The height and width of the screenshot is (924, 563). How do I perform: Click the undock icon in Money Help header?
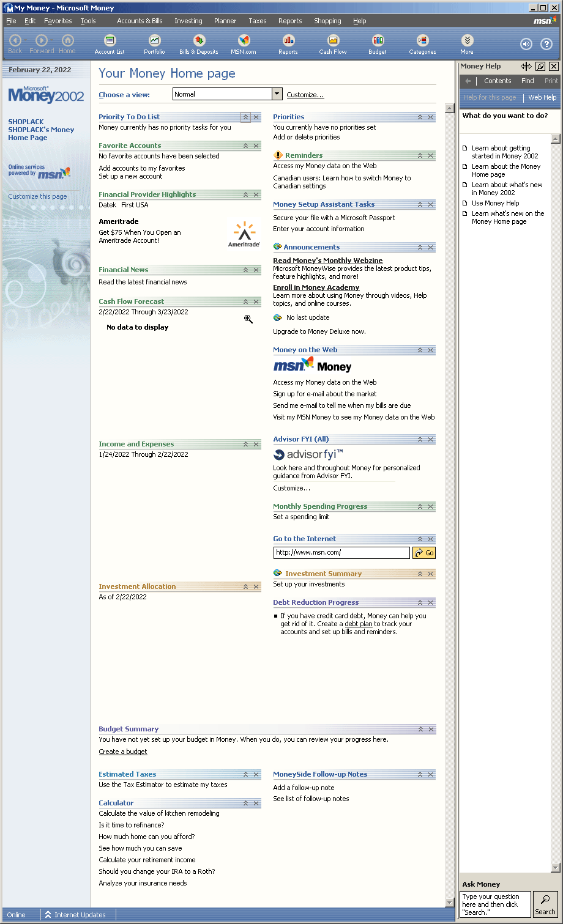click(x=540, y=66)
